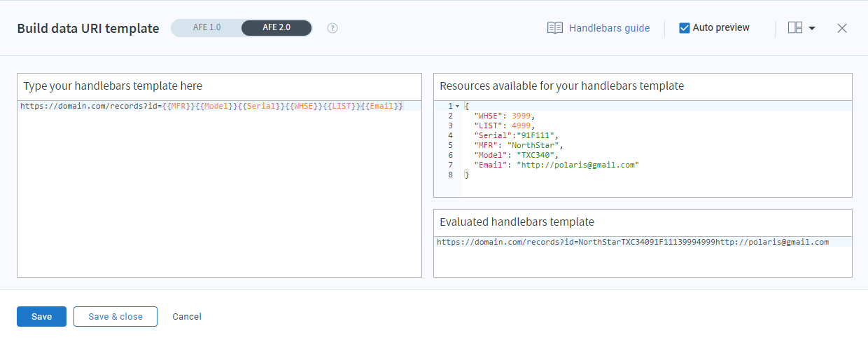The height and width of the screenshot is (340, 868).
Task: Click the Handlebars guide book icon
Action: click(x=554, y=28)
